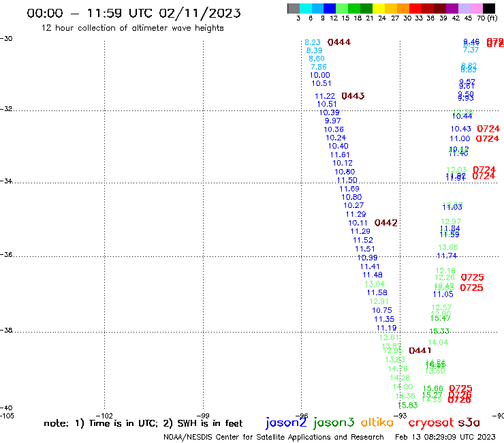Click the 10.27 wave height value
This screenshot has width=504, height=443.
pos(353,205)
